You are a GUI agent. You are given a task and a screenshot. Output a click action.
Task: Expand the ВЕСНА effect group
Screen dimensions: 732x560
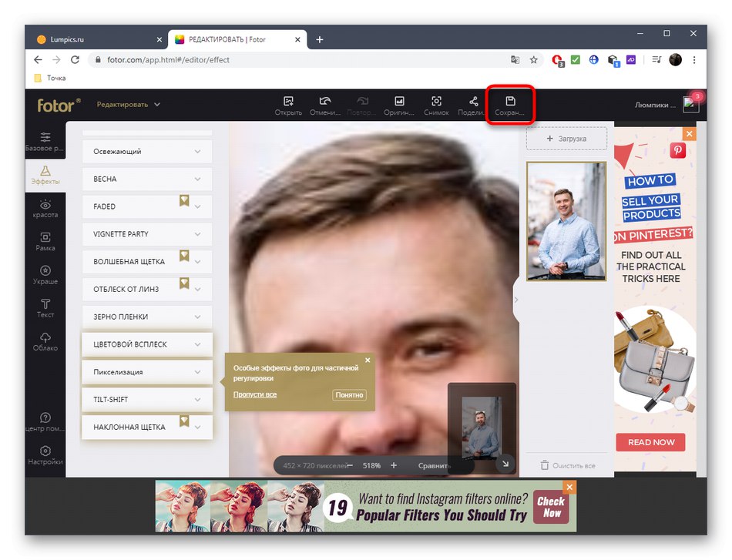147,179
